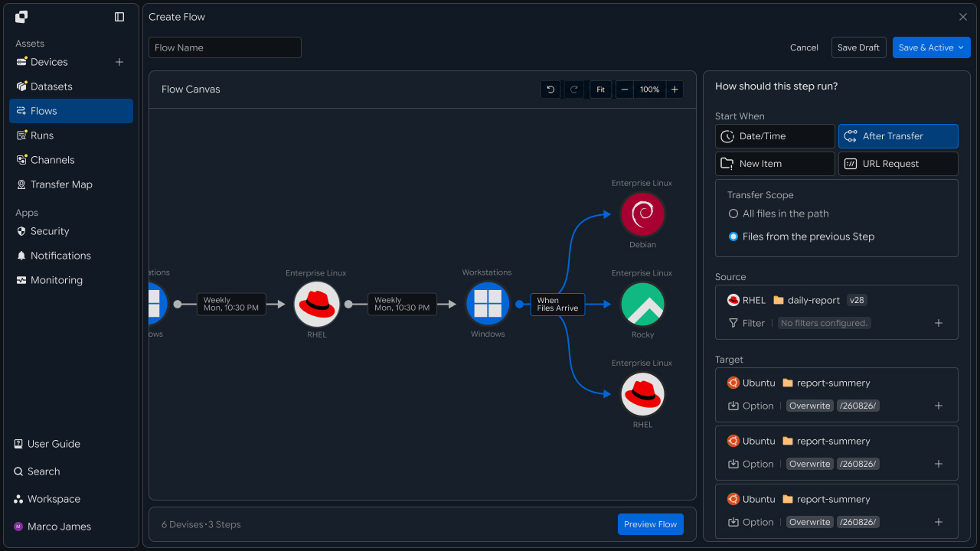Click the Filter funnel icon
Viewport: 980px width, 551px height.
(x=733, y=323)
